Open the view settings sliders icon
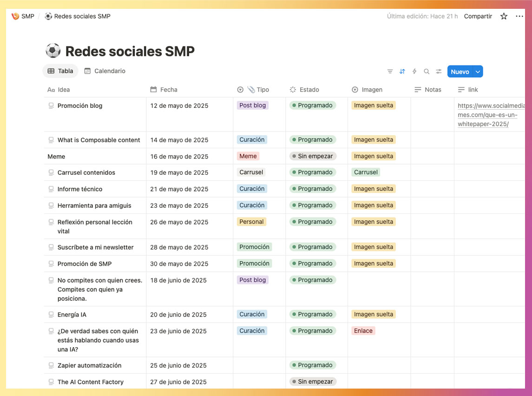Viewport: 532px width, 396px height. point(439,72)
